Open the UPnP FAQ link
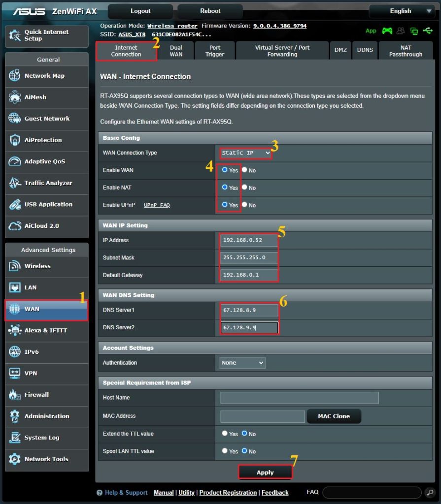 click(156, 205)
